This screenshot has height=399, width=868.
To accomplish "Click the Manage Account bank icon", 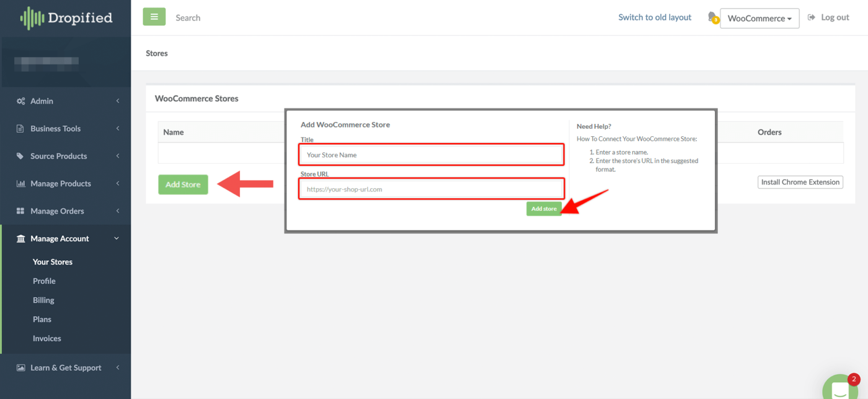I will pos(20,239).
